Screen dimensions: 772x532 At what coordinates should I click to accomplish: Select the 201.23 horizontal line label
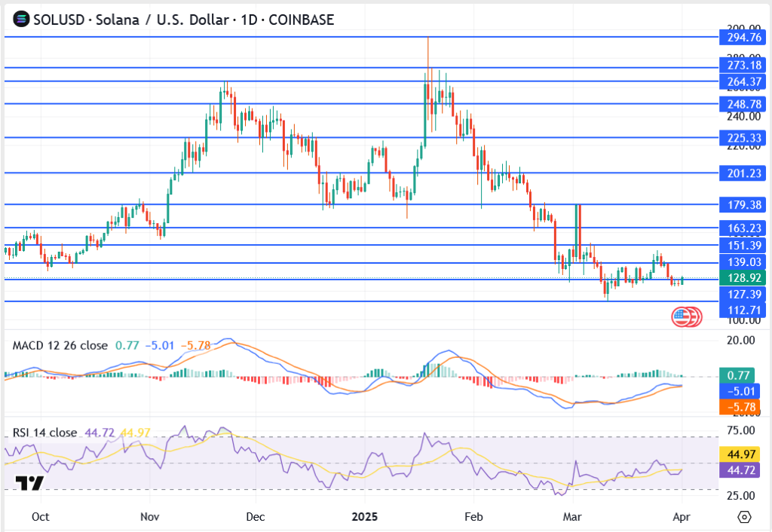tap(742, 173)
